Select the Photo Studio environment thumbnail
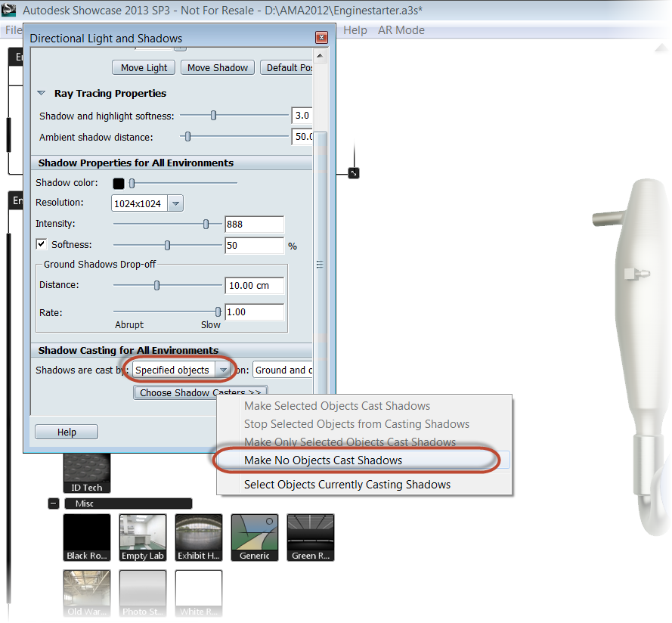This screenshot has height=623, width=672. coord(143,594)
